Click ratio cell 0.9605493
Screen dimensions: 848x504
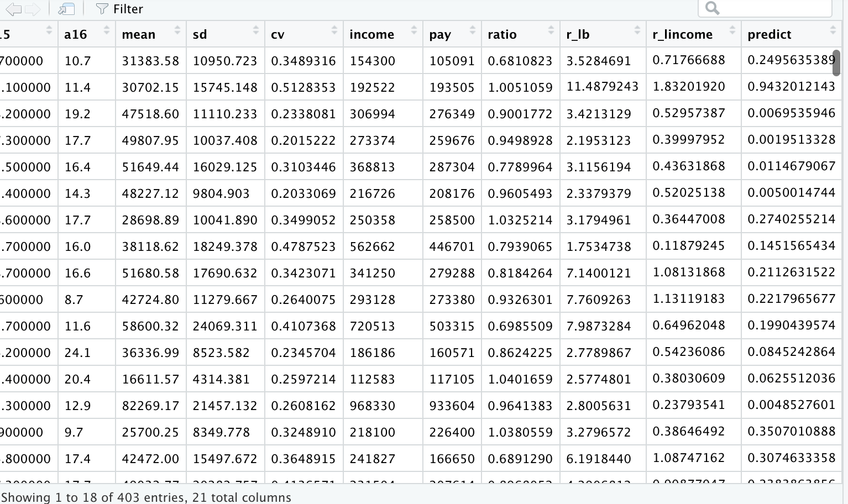click(520, 193)
